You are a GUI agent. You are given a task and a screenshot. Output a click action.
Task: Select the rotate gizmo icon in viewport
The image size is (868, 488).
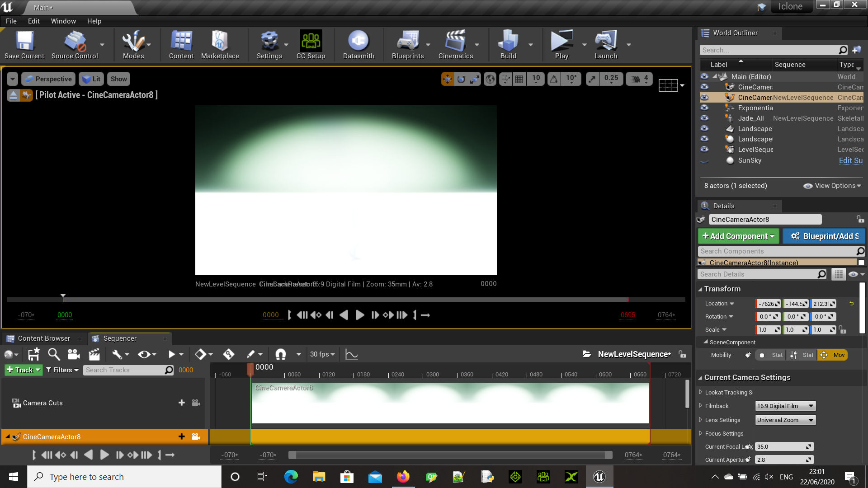click(x=461, y=79)
